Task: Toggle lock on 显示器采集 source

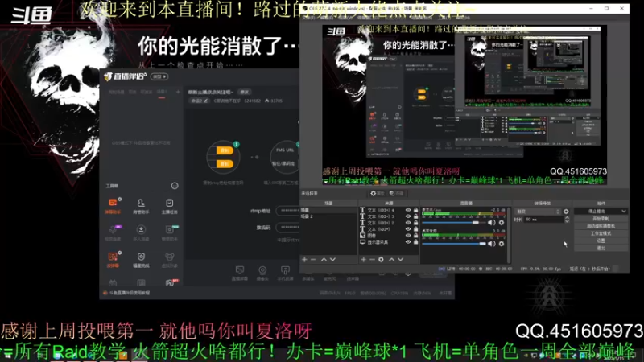Action: (x=415, y=242)
